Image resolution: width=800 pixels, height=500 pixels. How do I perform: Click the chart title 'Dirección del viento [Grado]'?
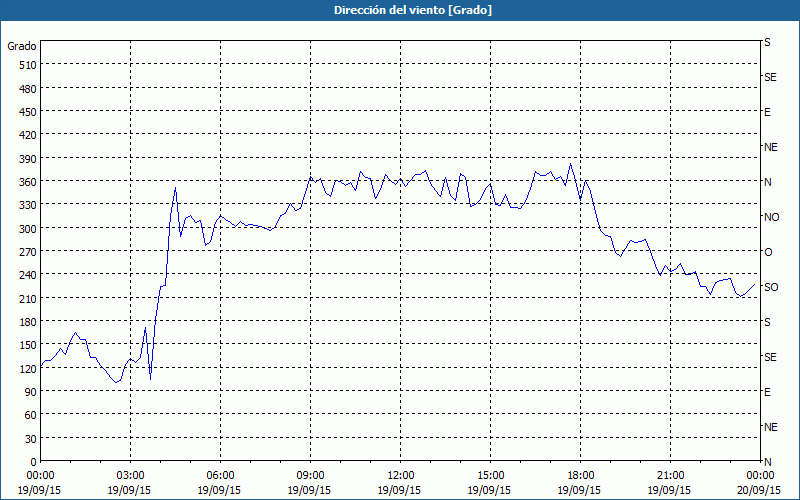pos(413,10)
